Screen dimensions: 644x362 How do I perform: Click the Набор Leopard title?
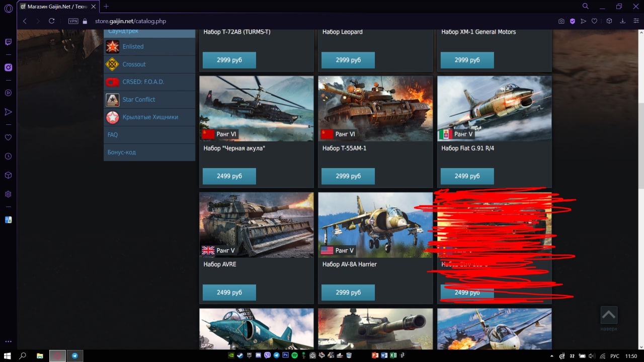coord(343,32)
